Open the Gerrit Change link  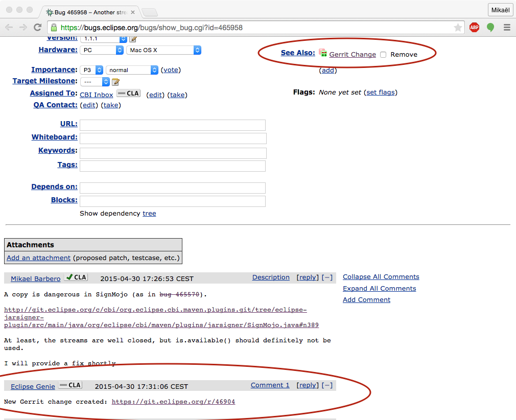353,55
